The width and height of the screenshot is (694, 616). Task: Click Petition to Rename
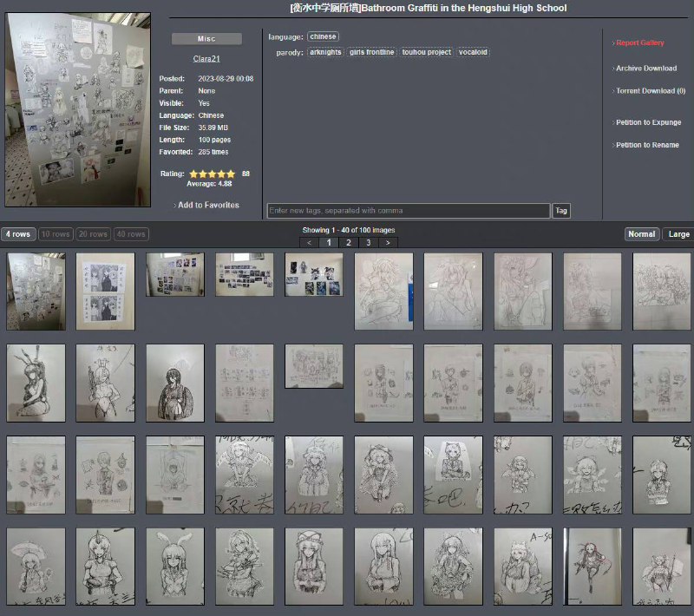coord(647,145)
